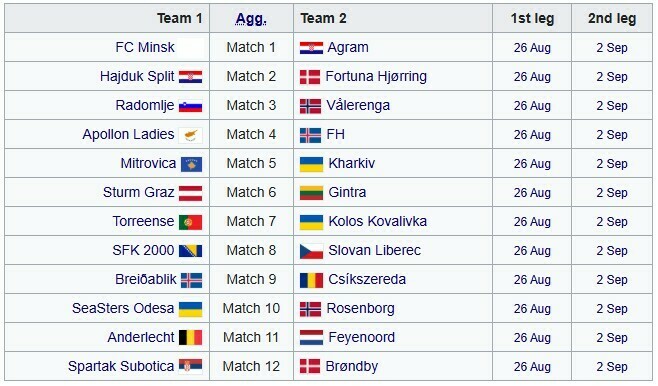
Task: Click the Serbia flag beside Spartak Subotica
Action: 191,367
